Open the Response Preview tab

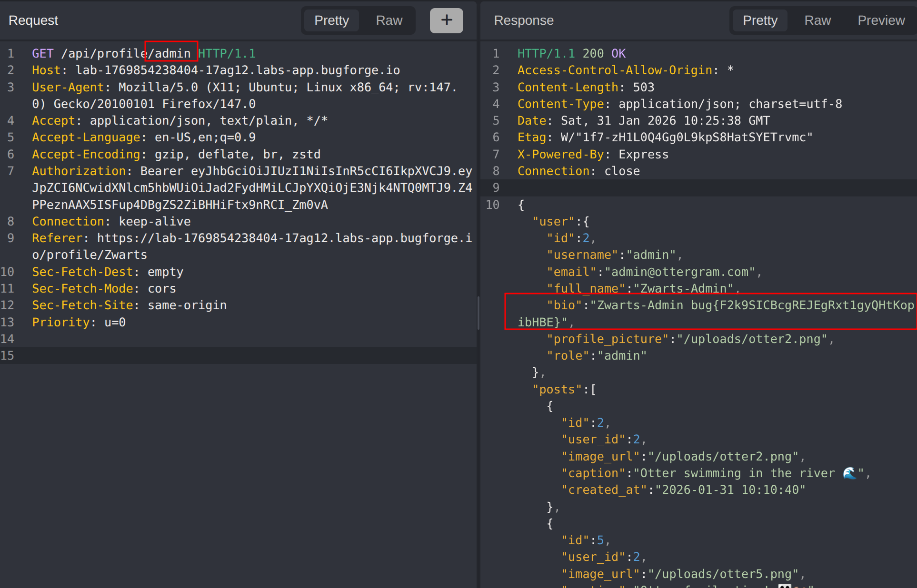[881, 20]
